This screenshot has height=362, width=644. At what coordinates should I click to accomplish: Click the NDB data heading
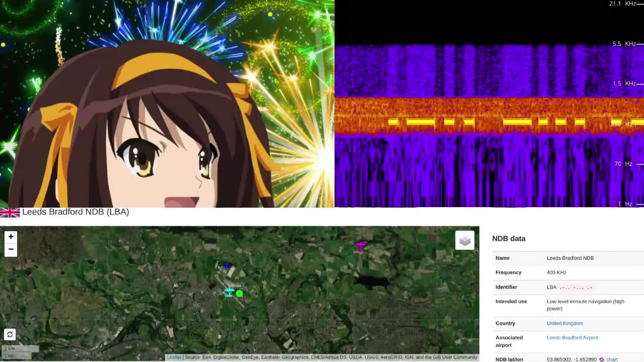(x=509, y=238)
